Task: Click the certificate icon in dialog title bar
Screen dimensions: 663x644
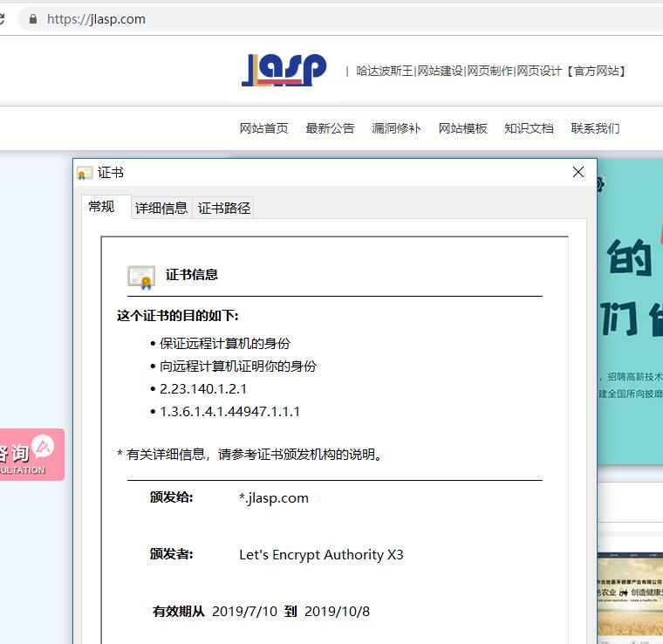Action: (x=84, y=174)
